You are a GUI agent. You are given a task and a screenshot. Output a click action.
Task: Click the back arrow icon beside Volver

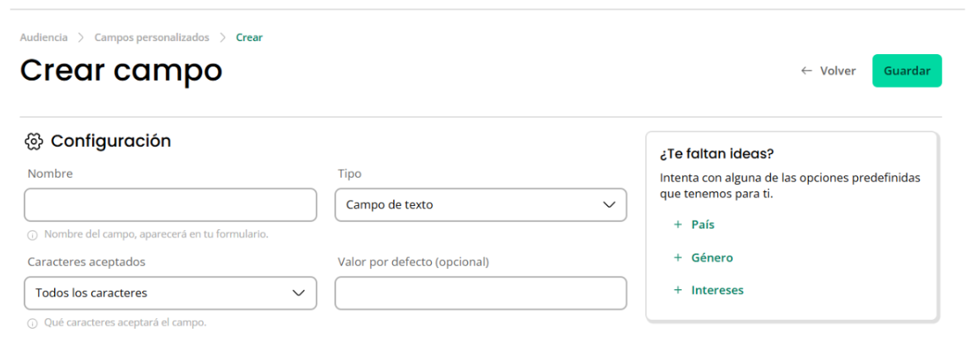(x=806, y=71)
